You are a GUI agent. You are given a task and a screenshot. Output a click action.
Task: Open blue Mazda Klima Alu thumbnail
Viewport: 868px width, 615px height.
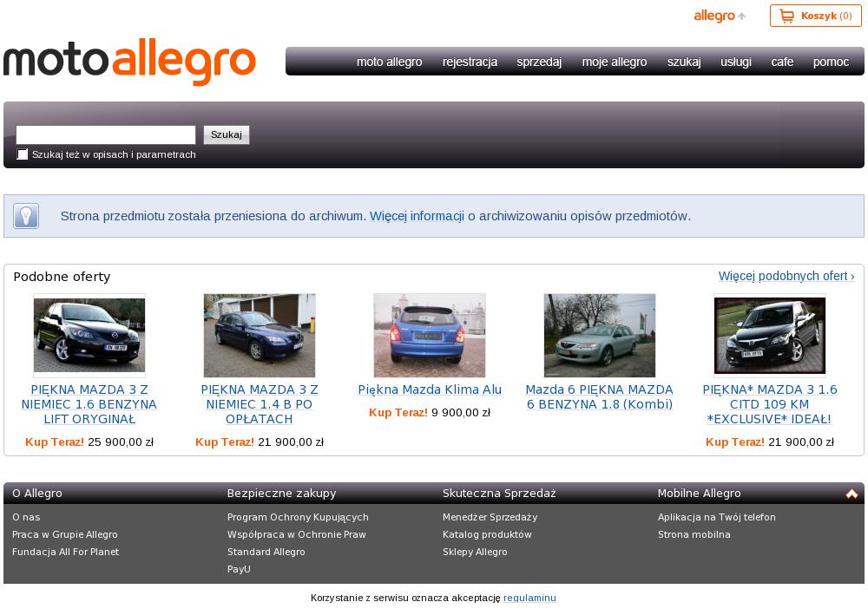pyautogui.click(x=430, y=335)
